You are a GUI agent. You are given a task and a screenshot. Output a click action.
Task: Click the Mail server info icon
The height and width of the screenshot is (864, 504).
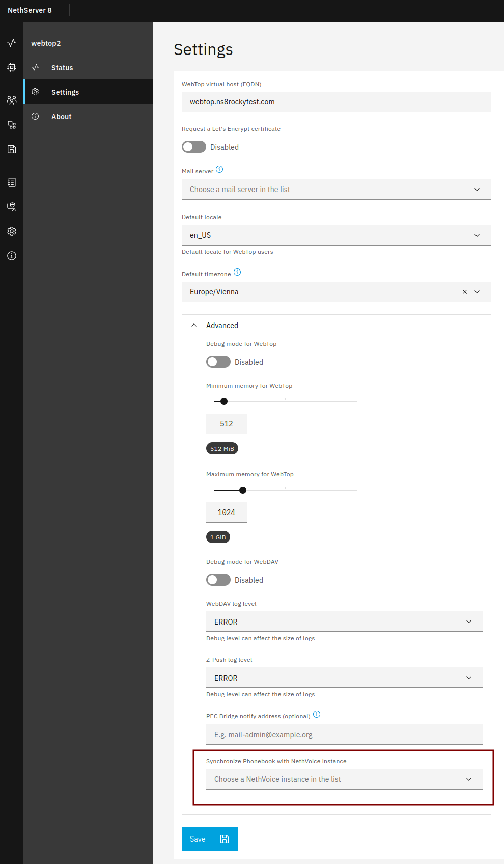(219, 169)
